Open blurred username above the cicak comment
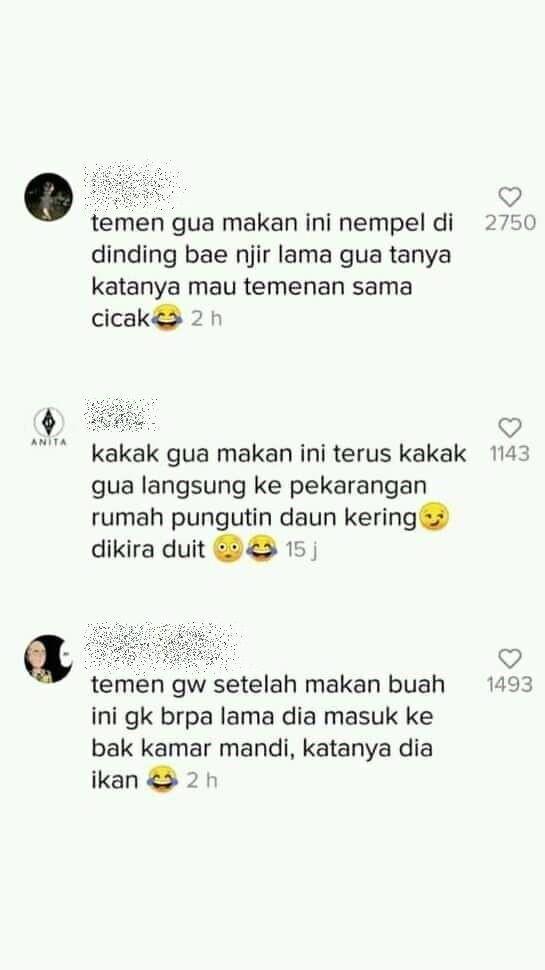The image size is (545, 970). point(135,185)
